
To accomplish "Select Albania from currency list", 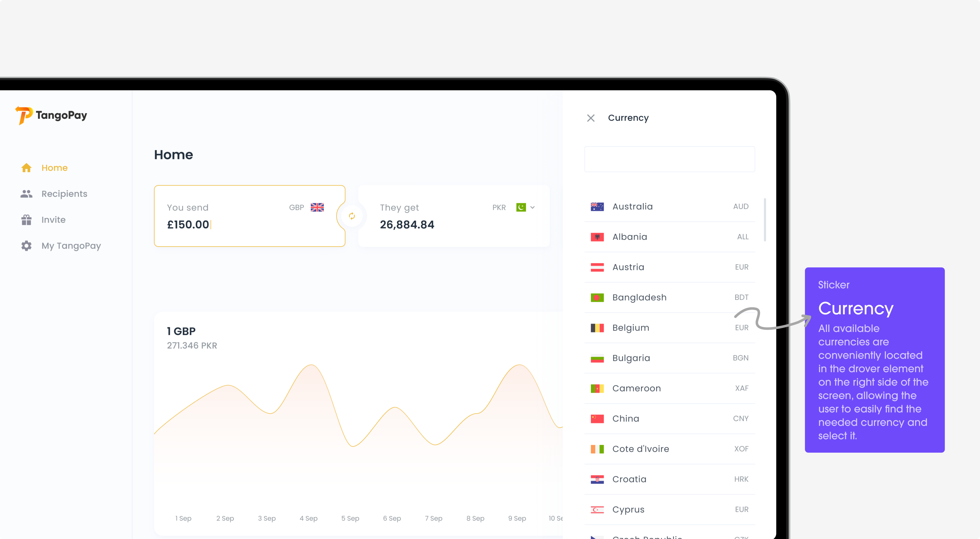I will 670,237.
